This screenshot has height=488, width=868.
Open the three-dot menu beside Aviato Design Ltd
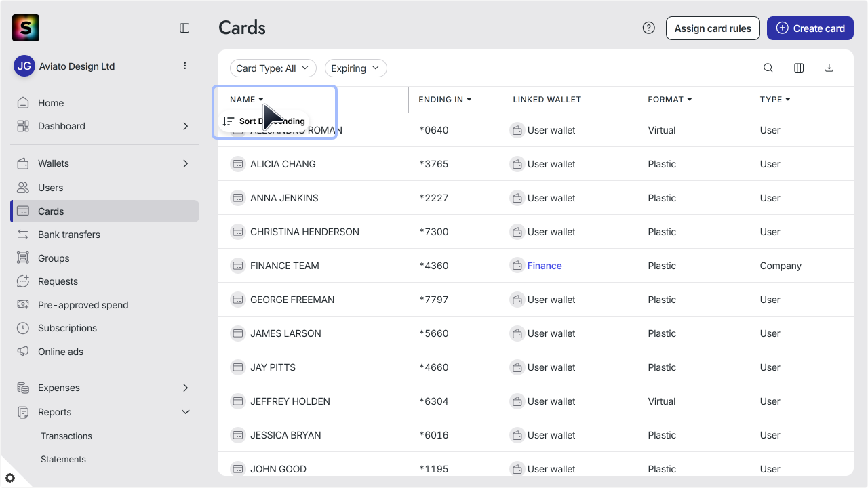(185, 66)
